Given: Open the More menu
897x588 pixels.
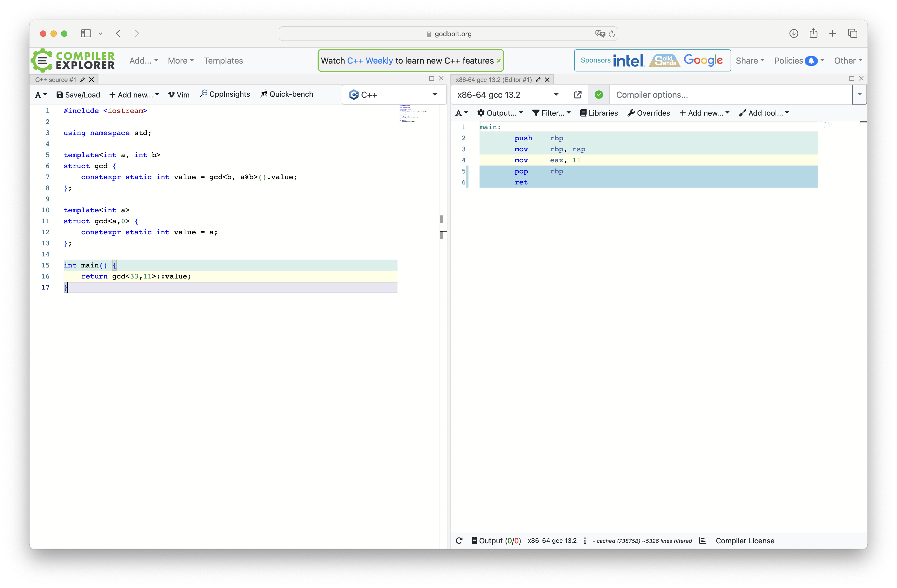Looking at the screenshot, I should point(181,61).
